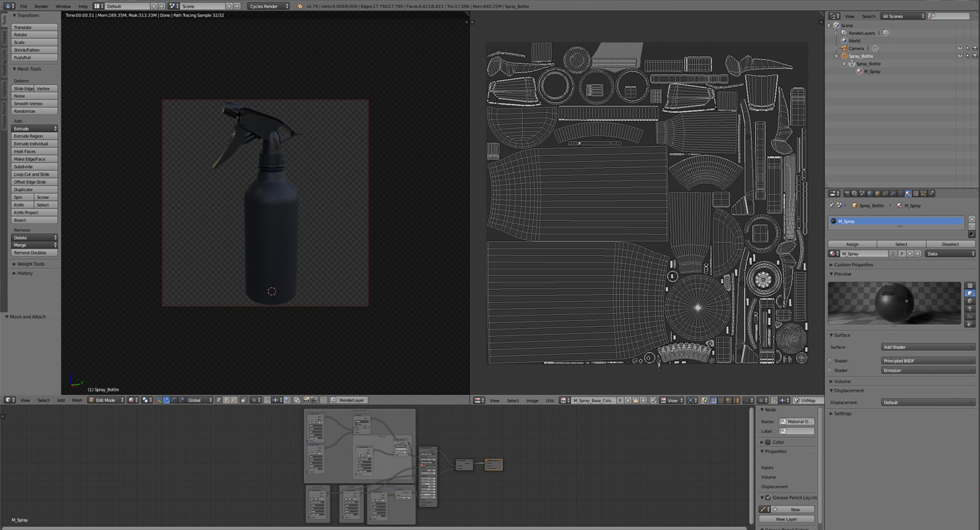Image resolution: width=980 pixels, height=530 pixels.
Task: Switch to the Shading/UVs vertical tab
Action: [x=4, y=64]
